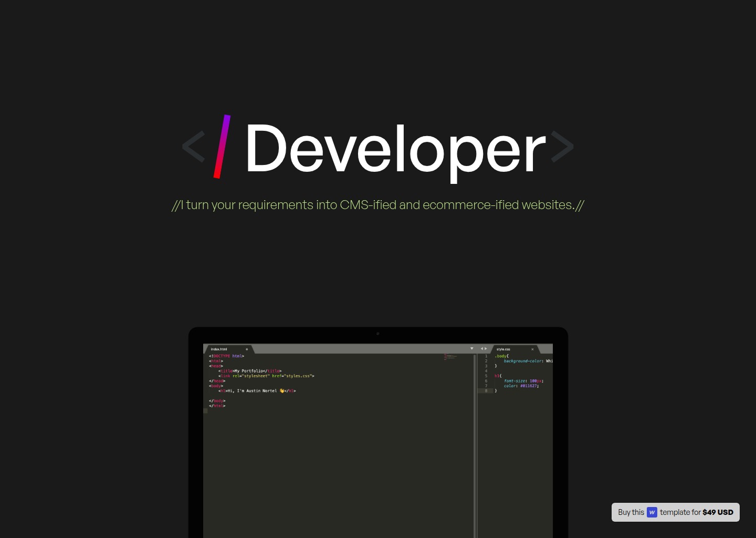This screenshot has height=538, width=756.
Task: Click the background-color CSS property line
Action: pyautogui.click(x=528, y=361)
